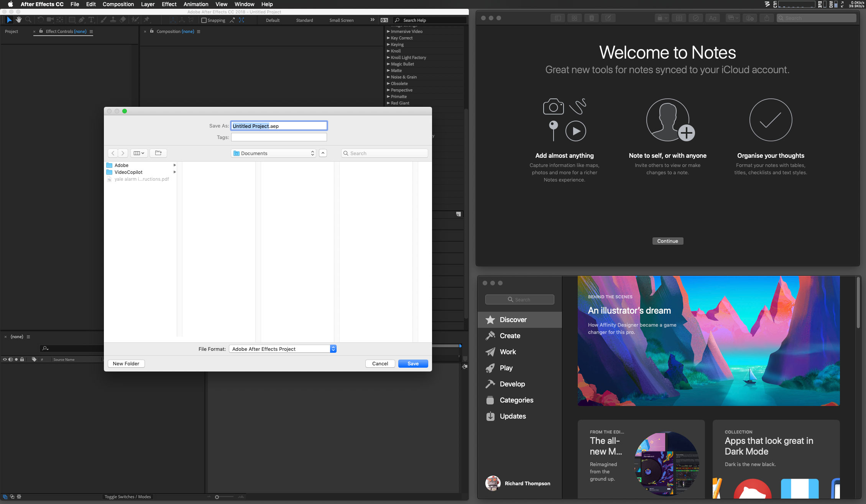Screen dimensions: 866x504
Task: Click the gallery grid view icon in Notes
Action: pyautogui.click(x=574, y=18)
